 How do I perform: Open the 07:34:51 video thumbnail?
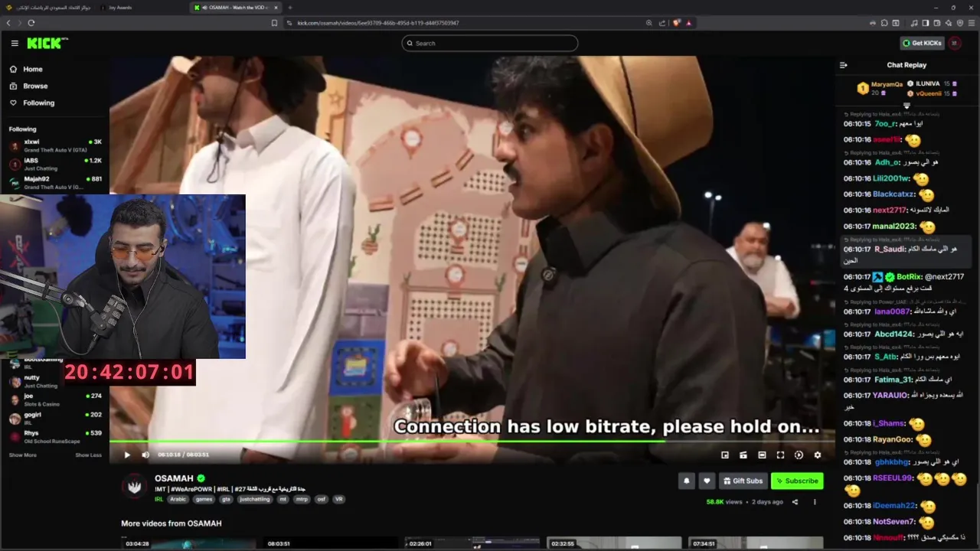(x=756, y=543)
